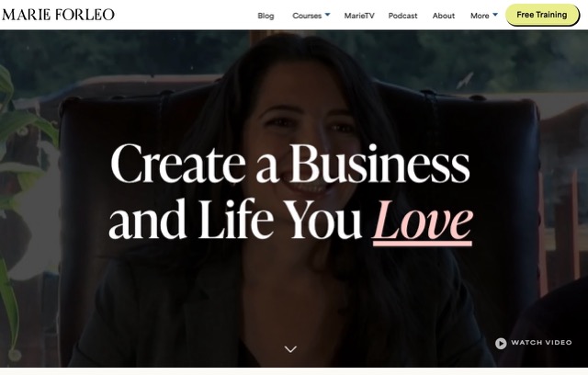This screenshot has width=588, height=375.
Task: Click the Marie Forleo logo
Action: click(x=58, y=15)
